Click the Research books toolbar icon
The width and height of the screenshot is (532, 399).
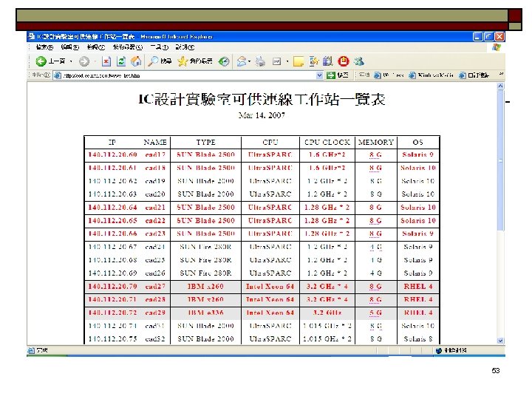(x=328, y=61)
